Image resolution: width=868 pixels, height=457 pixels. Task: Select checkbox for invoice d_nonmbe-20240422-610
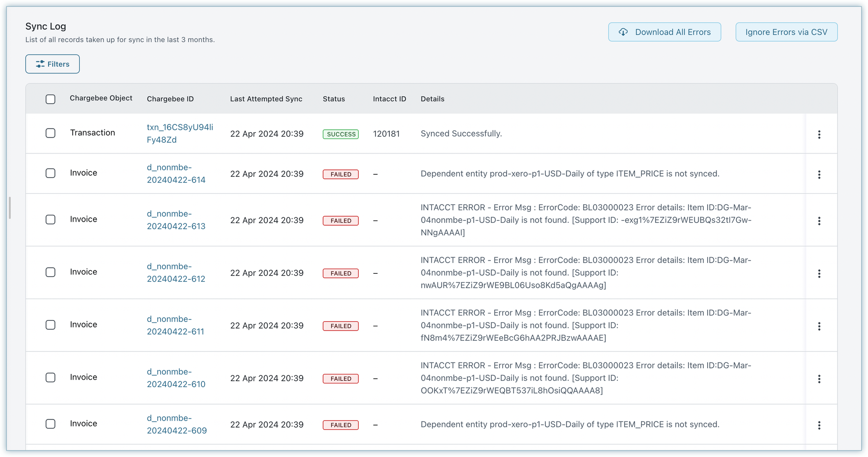point(50,377)
